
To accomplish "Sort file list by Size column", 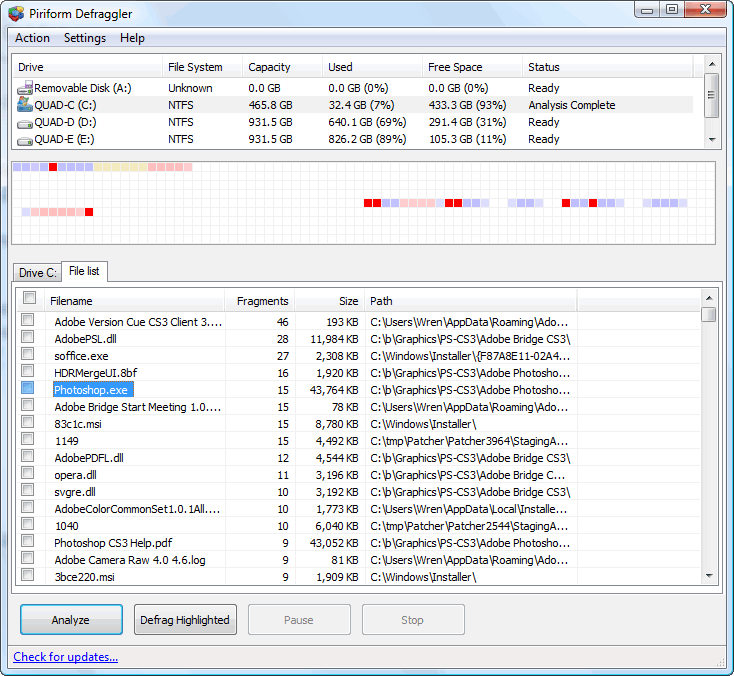I will click(x=330, y=301).
